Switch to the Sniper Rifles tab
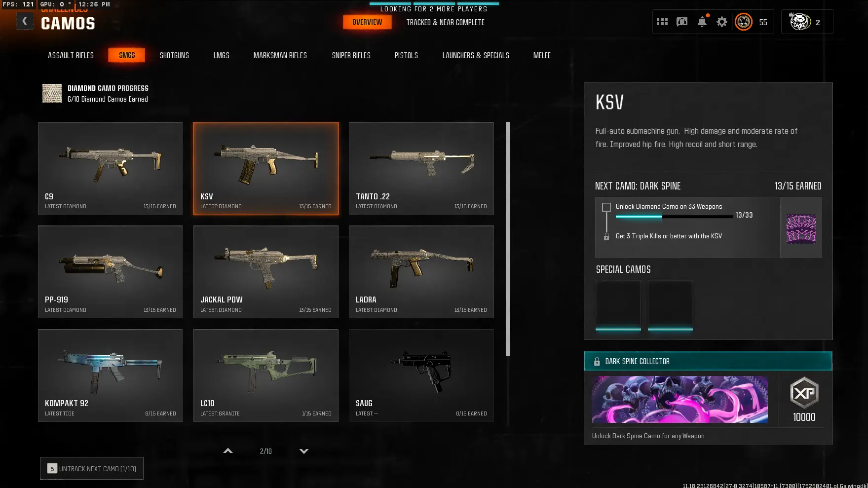 point(351,55)
